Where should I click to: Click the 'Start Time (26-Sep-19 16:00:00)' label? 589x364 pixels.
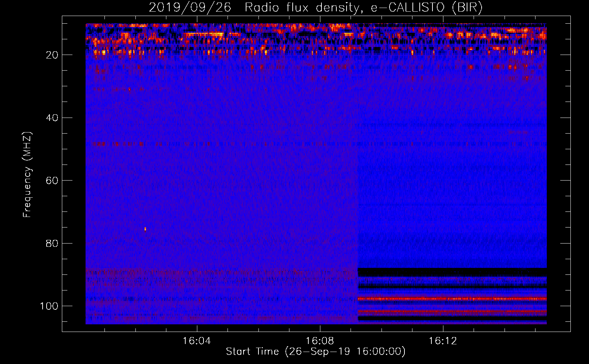coord(316,352)
